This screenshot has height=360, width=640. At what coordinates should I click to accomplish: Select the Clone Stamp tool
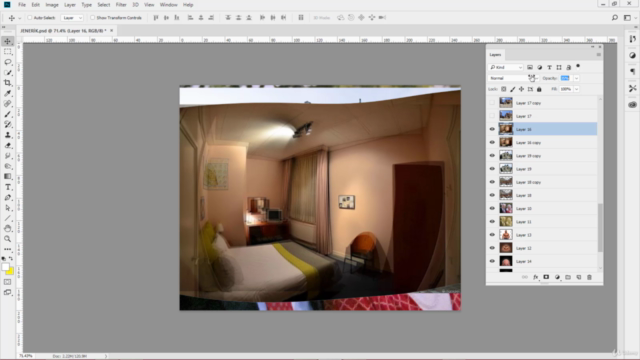point(8,135)
